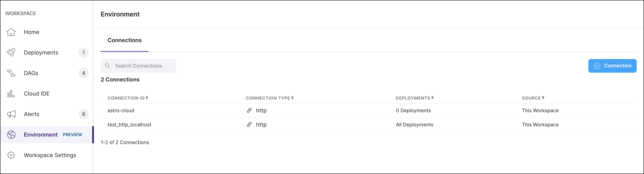Open Workspace Settings gear icon

tap(11, 155)
